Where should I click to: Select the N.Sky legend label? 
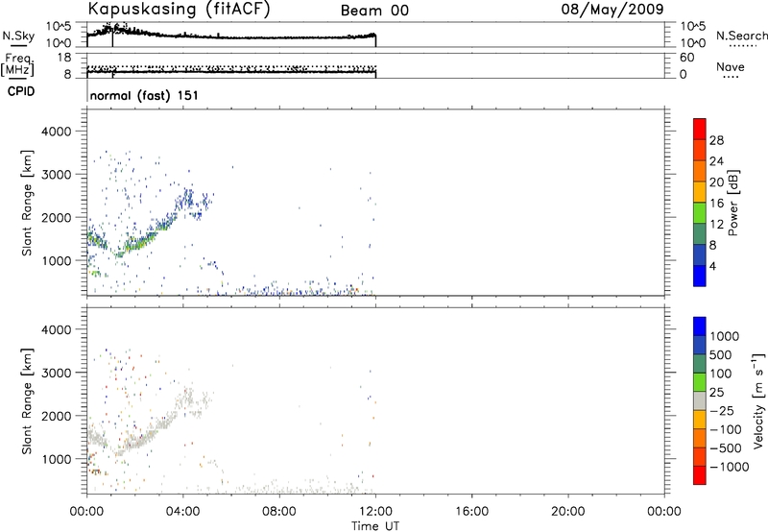point(18,36)
